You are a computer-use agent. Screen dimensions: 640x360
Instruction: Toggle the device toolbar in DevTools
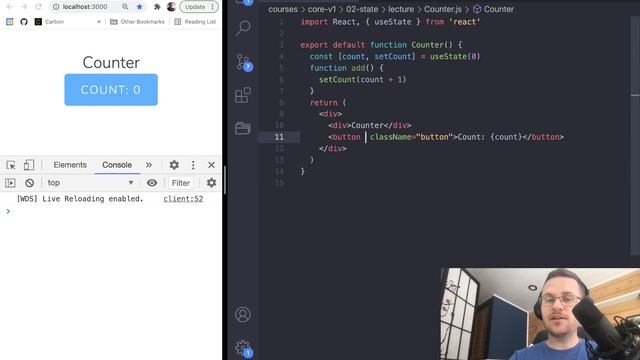[29, 165]
